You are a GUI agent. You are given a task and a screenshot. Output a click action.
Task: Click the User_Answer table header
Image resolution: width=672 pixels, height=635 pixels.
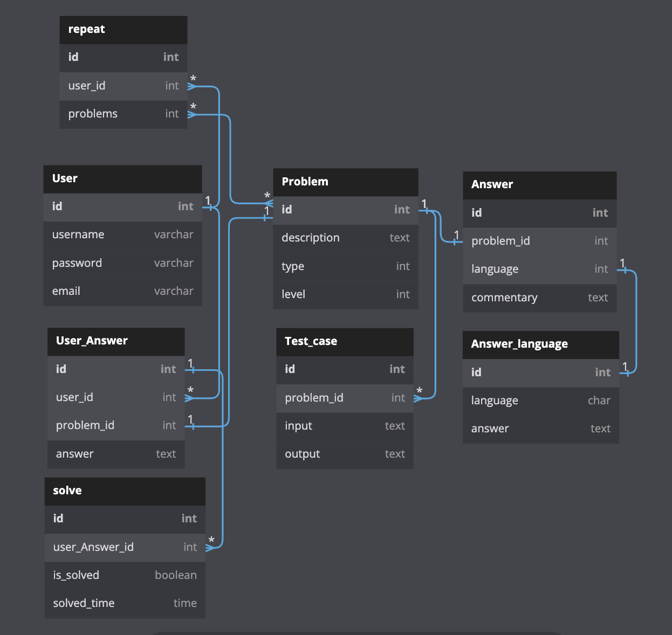point(116,341)
